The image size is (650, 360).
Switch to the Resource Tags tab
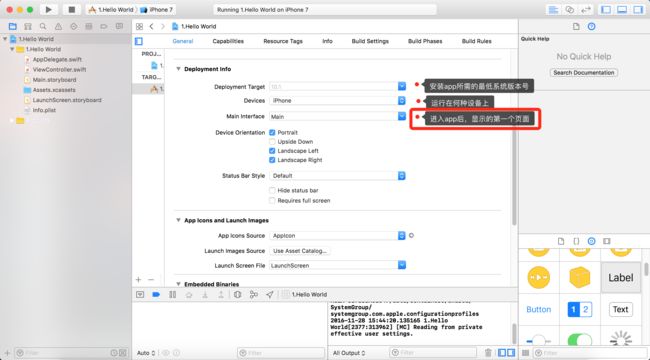[x=283, y=41]
